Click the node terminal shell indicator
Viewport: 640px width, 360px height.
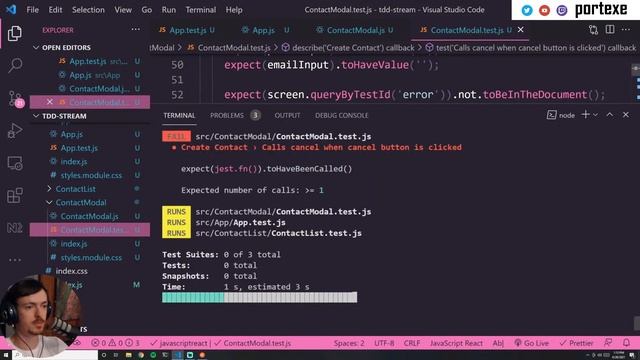561,115
